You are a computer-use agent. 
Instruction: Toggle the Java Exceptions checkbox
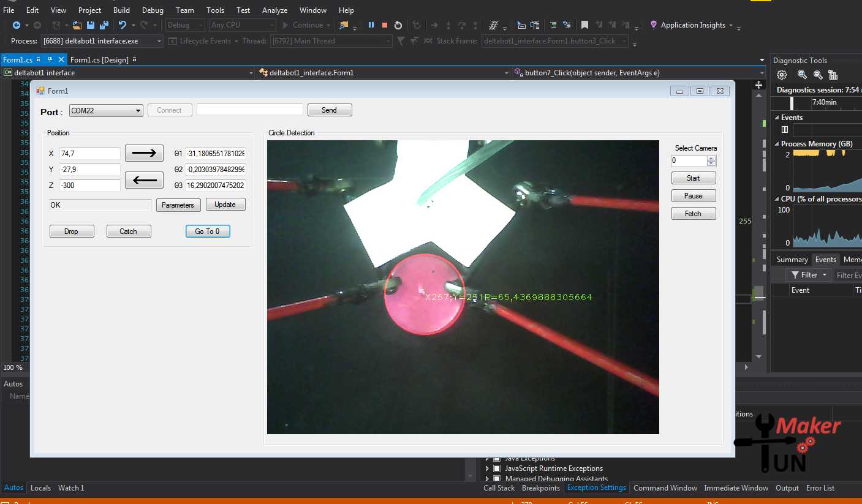496,458
